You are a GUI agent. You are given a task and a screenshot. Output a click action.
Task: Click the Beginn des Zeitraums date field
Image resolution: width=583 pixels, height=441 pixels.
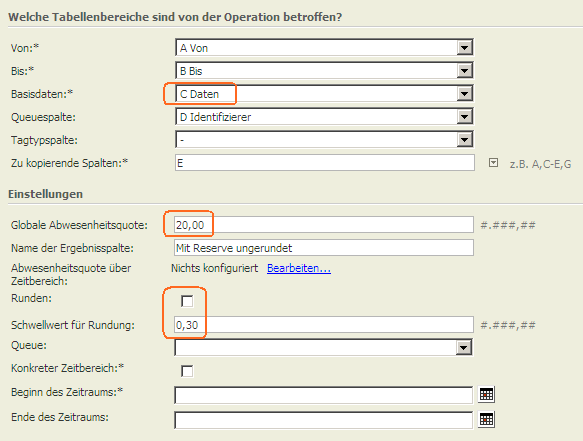point(323,395)
